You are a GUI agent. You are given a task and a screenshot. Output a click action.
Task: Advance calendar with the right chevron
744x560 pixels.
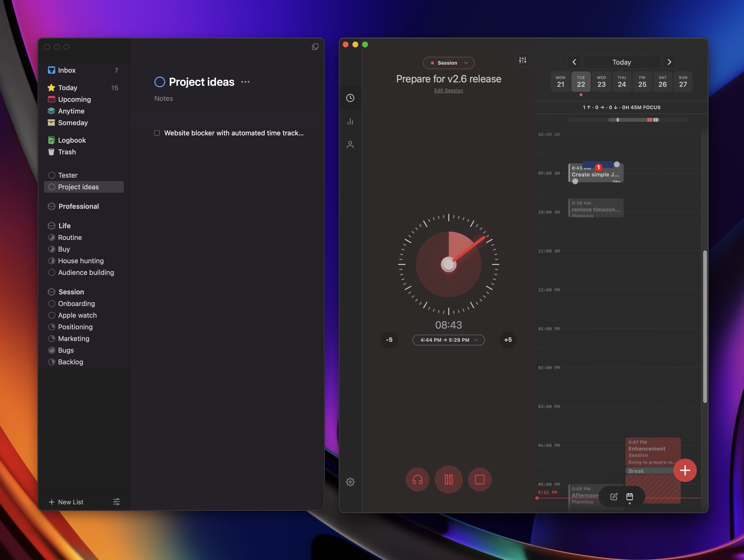tap(669, 62)
